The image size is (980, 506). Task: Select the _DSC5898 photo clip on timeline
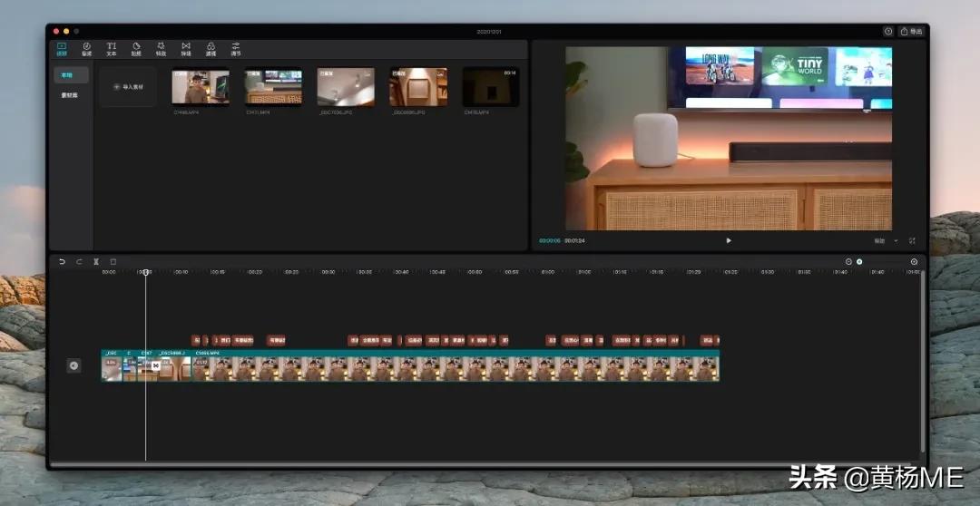click(173, 365)
